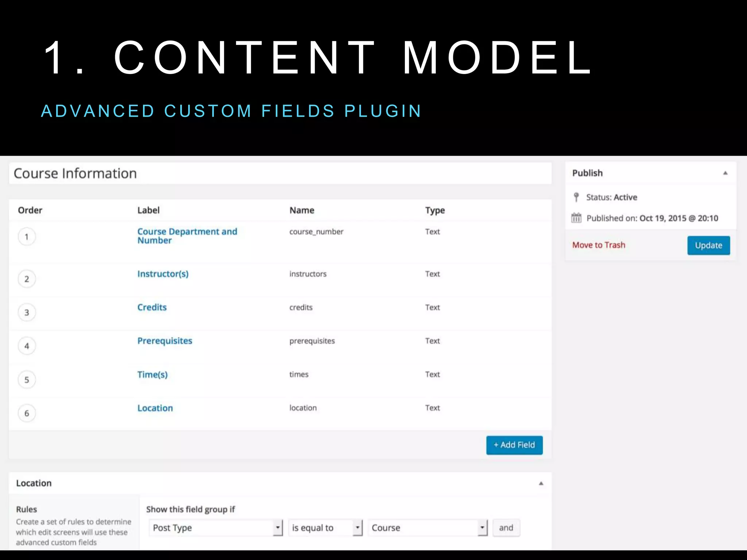Screen dimensions: 747x560
Task: Open the Prerequisites field label
Action: 165,341
